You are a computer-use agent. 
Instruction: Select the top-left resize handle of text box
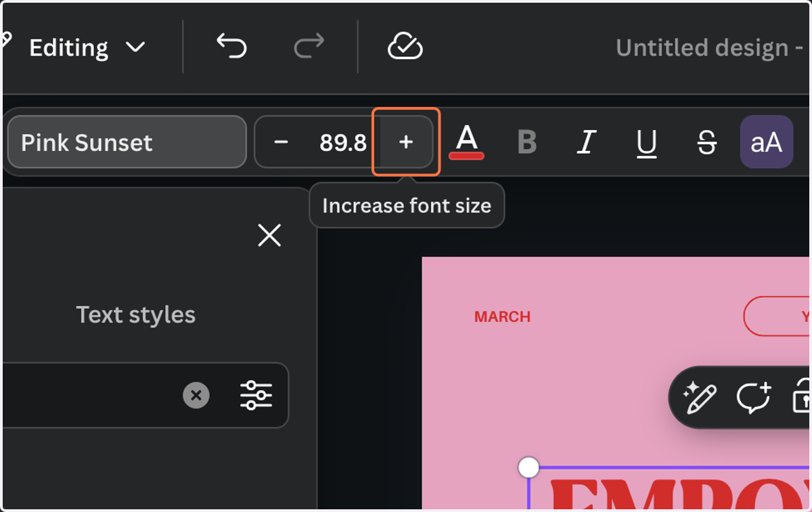pyautogui.click(x=528, y=467)
